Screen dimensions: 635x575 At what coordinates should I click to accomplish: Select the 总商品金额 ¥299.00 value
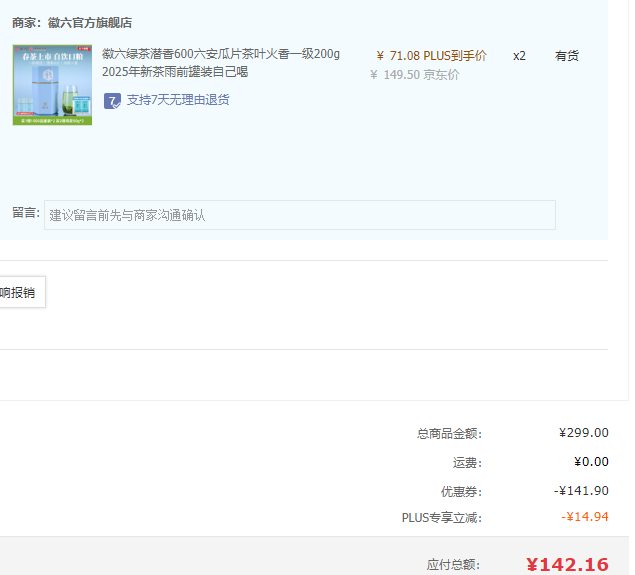pyautogui.click(x=584, y=433)
